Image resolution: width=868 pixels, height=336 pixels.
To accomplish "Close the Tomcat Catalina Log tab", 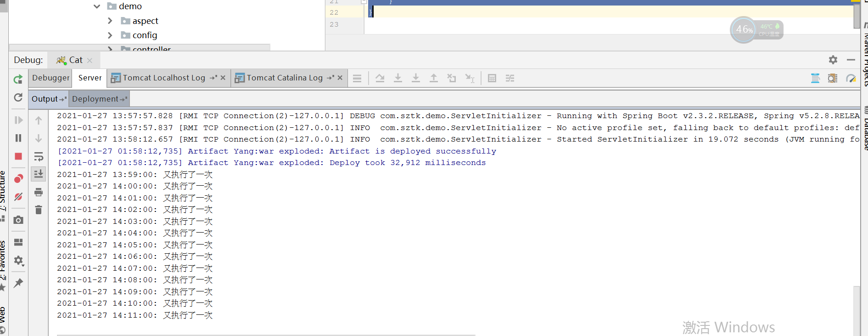I will tap(340, 78).
